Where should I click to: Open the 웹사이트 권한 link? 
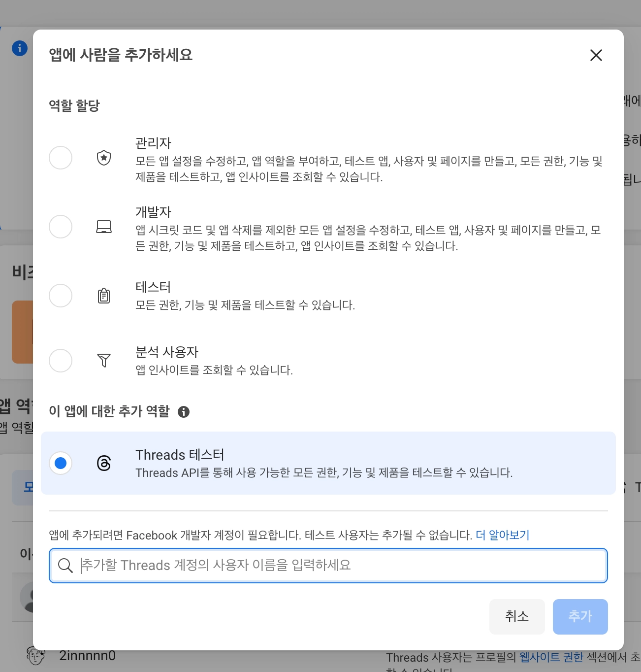click(x=551, y=657)
